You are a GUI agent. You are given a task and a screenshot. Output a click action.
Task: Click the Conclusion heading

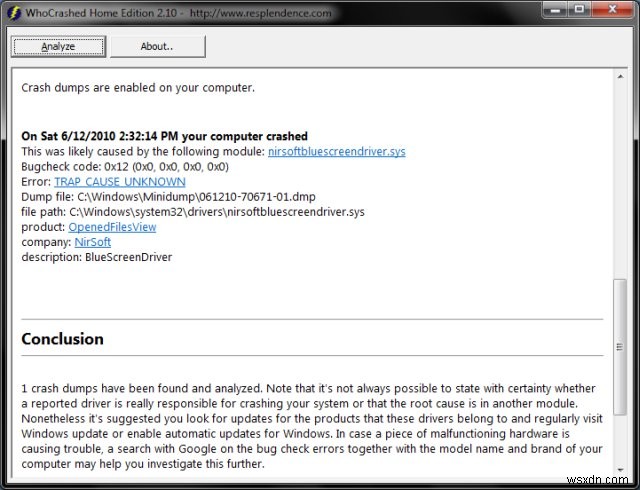pos(62,339)
